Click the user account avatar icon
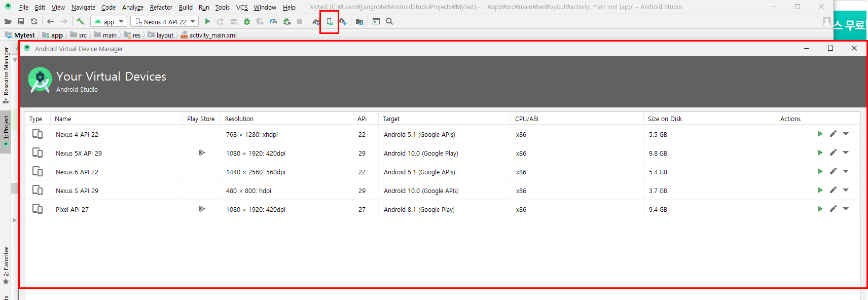Screen dimensions: 868x300 click(x=826, y=21)
